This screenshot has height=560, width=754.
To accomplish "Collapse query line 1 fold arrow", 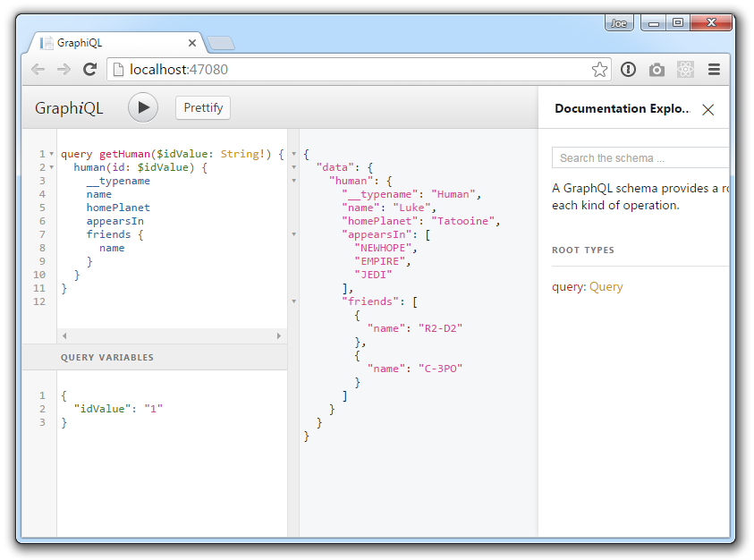I will pyautogui.click(x=52, y=154).
